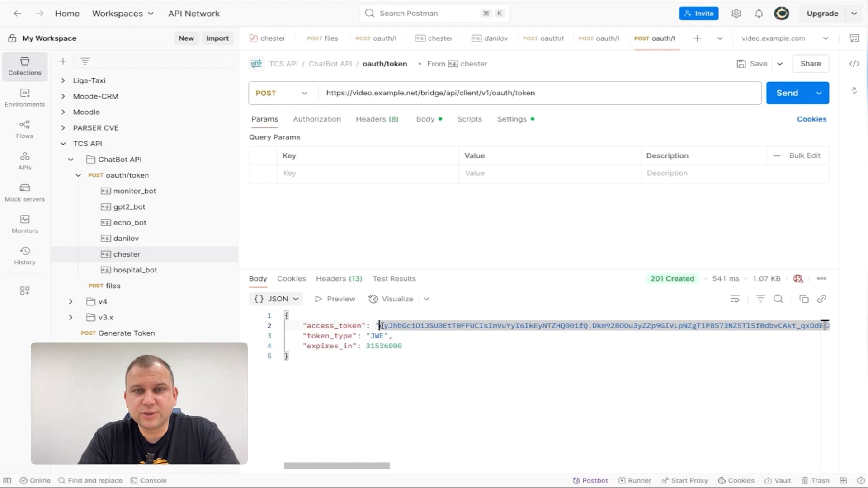
Task: Open the response Headers (13) tab
Action: [x=339, y=278]
